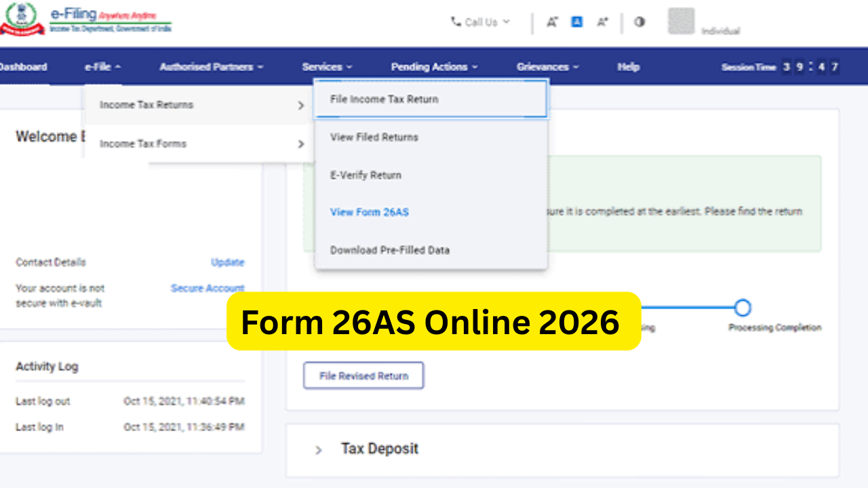Toggle high contrast mode icon

pos(639,22)
